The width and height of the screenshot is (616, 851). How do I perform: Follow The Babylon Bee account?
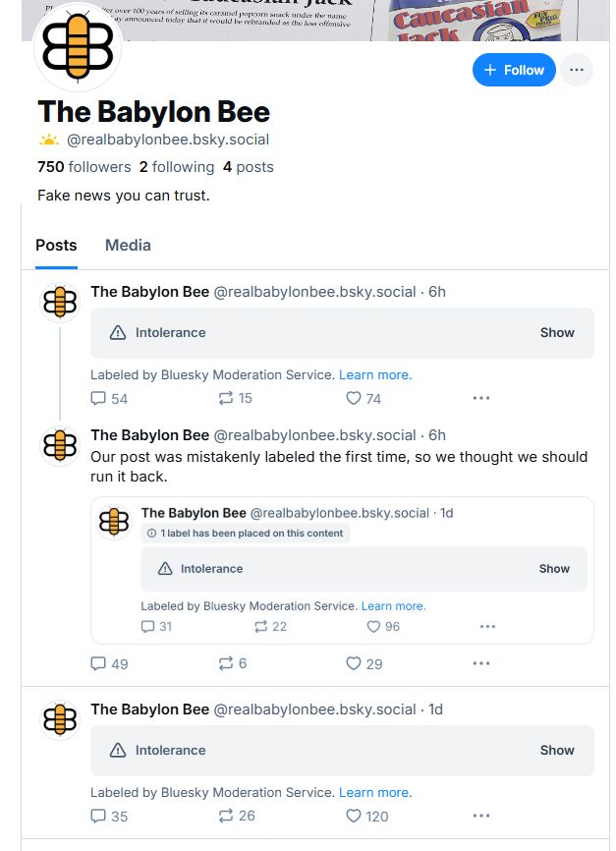pos(514,70)
